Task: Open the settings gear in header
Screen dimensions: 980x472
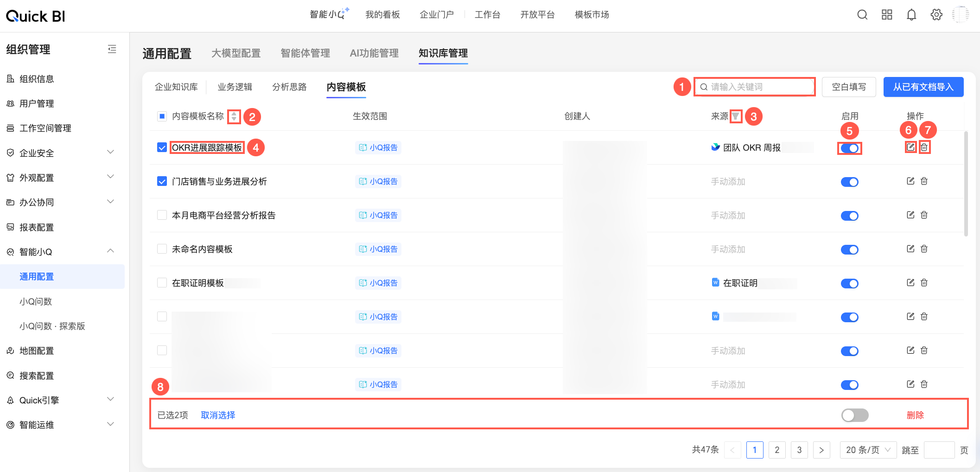Action: point(936,15)
